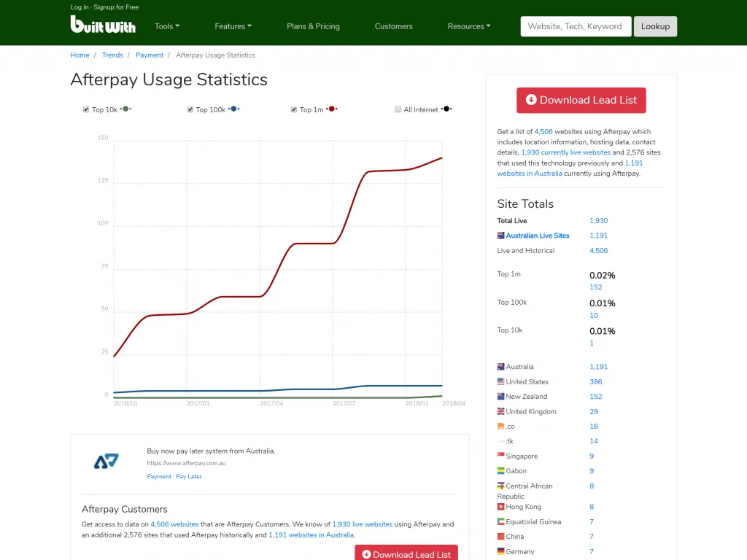Click the BuiltWith logo

(x=103, y=25)
